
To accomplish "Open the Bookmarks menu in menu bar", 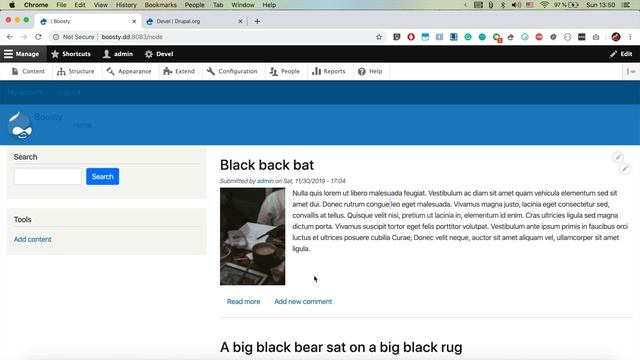I will tap(160, 5).
